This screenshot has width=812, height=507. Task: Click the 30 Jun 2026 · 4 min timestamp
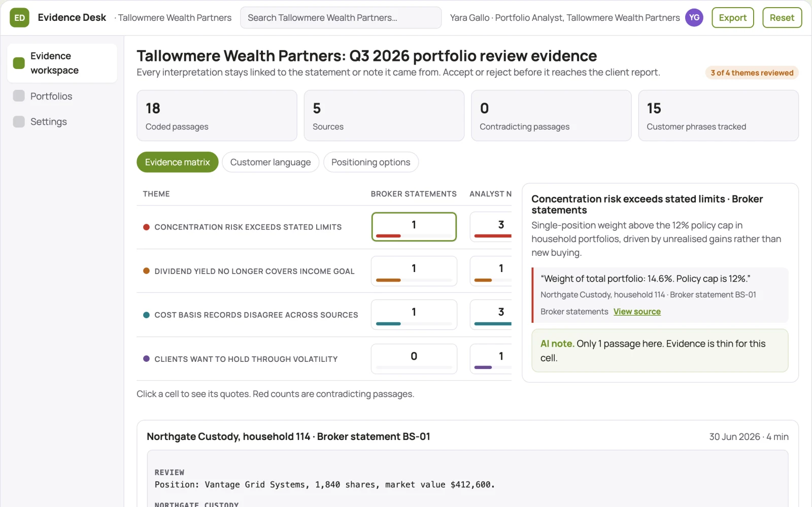click(x=749, y=437)
